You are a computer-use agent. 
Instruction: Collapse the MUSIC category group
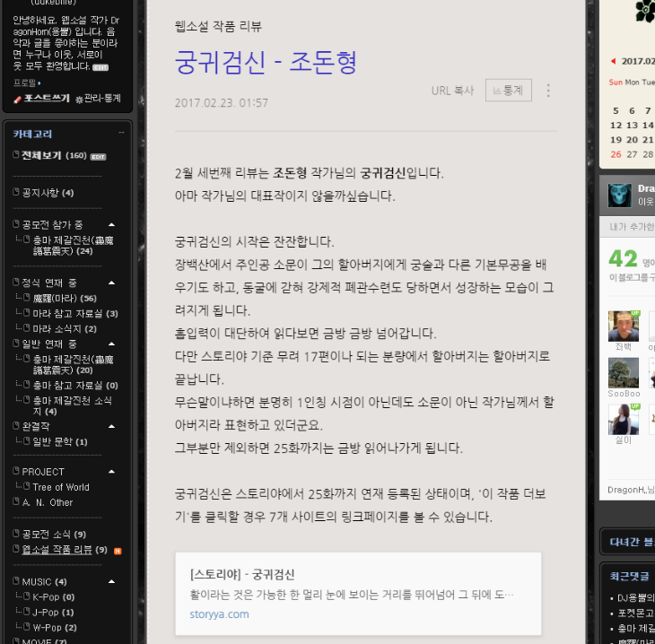[111, 581]
